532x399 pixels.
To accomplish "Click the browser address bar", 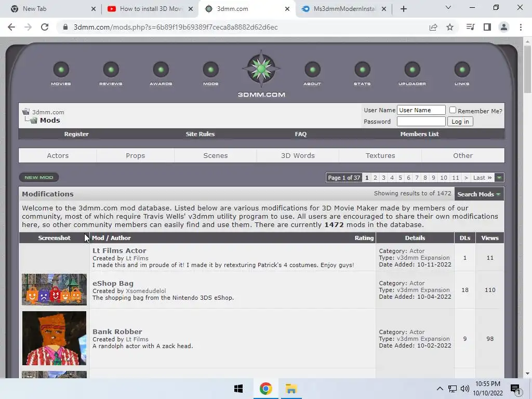I will click(244, 27).
